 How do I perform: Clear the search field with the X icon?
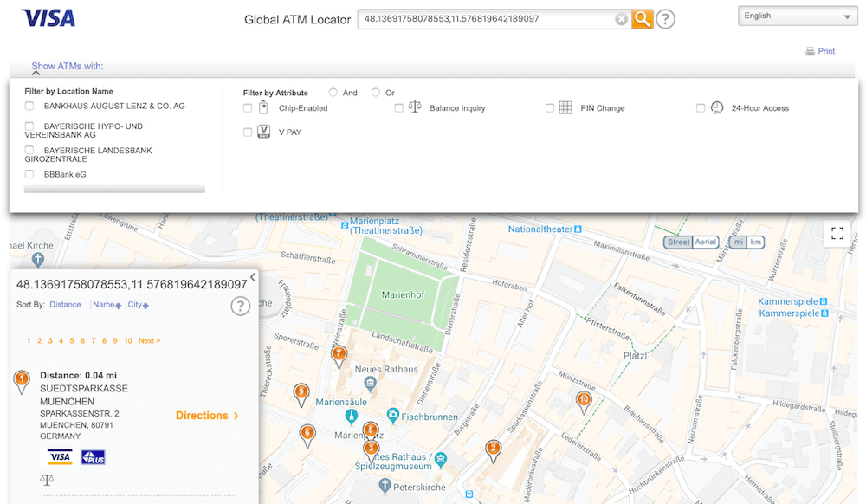pos(621,19)
